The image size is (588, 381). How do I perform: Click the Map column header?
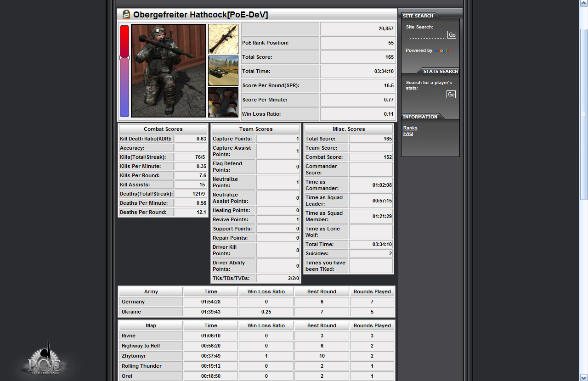click(x=151, y=325)
